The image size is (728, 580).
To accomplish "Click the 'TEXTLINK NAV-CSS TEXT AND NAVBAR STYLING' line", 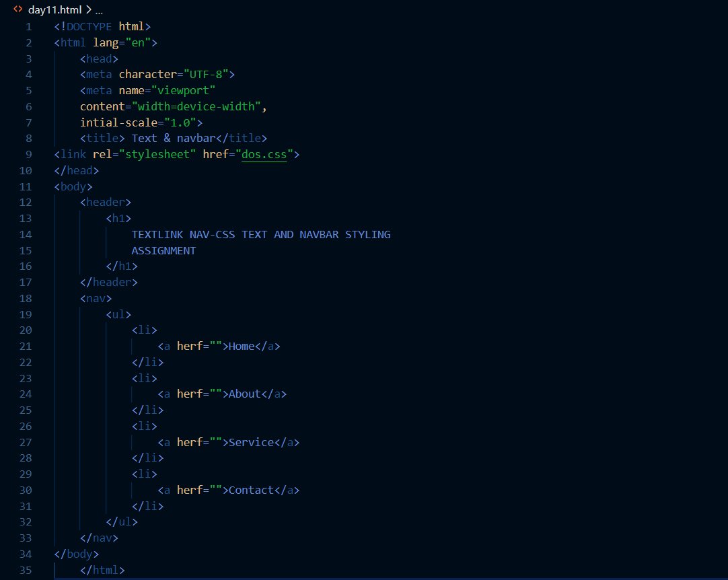I will tap(261, 235).
